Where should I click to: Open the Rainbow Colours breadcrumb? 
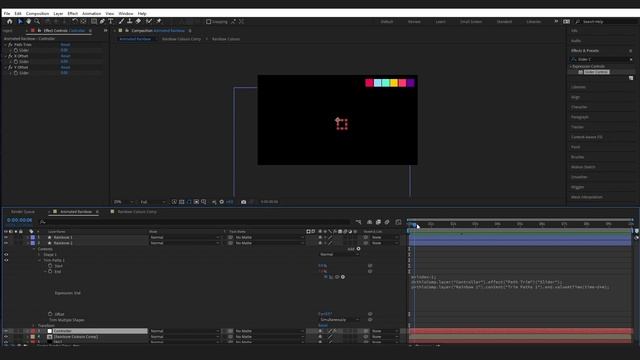(226, 39)
